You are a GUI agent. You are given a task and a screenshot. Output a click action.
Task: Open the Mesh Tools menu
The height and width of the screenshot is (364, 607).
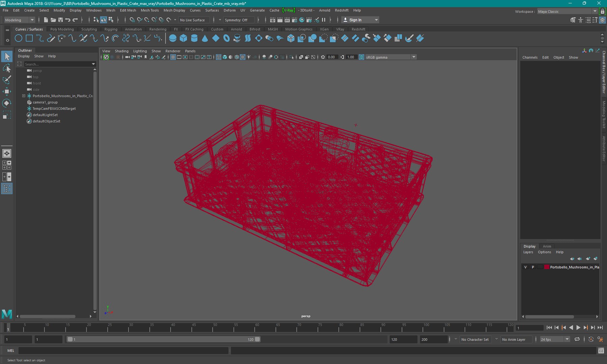coord(150,10)
